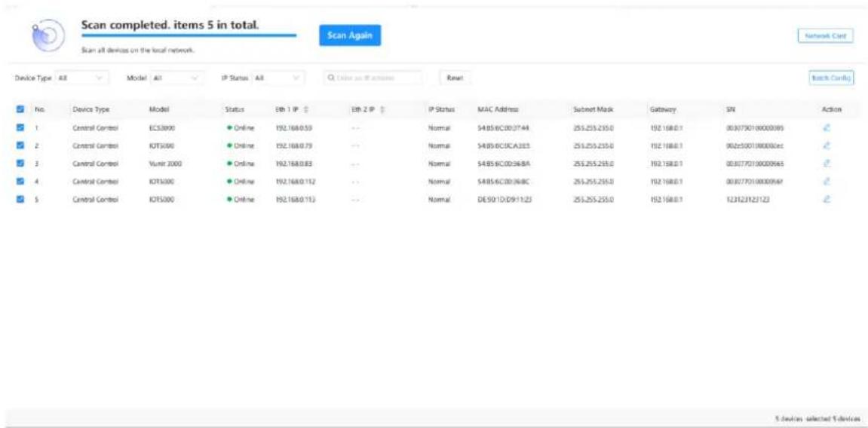Sort by the Eth 2 IP column arrows
This screenshot has width=868, height=428.
pyautogui.click(x=382, y=110)
